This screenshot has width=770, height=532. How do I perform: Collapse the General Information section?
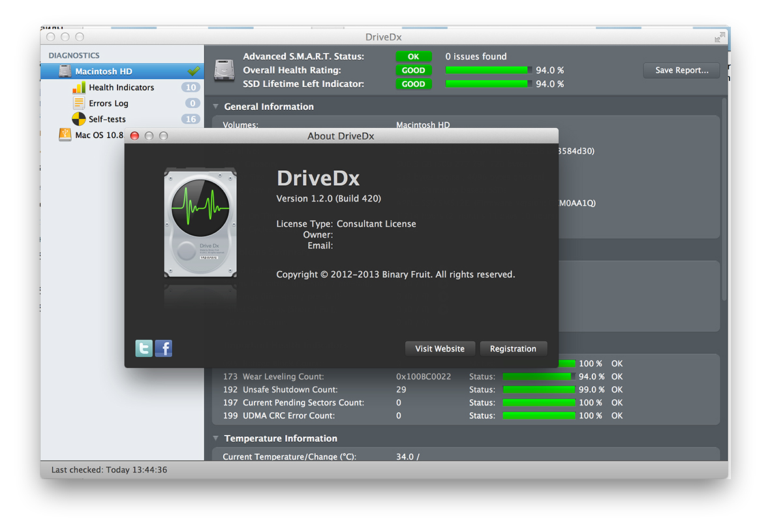[x=215, y=106]
